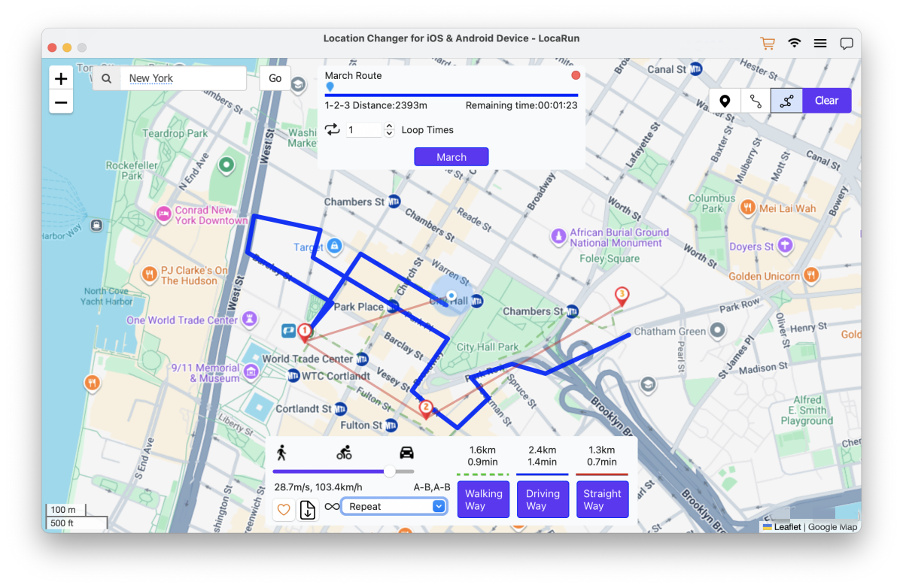Screen dimensions: 903x588
Task: Zoom in on the map
Action: [61, 78]
